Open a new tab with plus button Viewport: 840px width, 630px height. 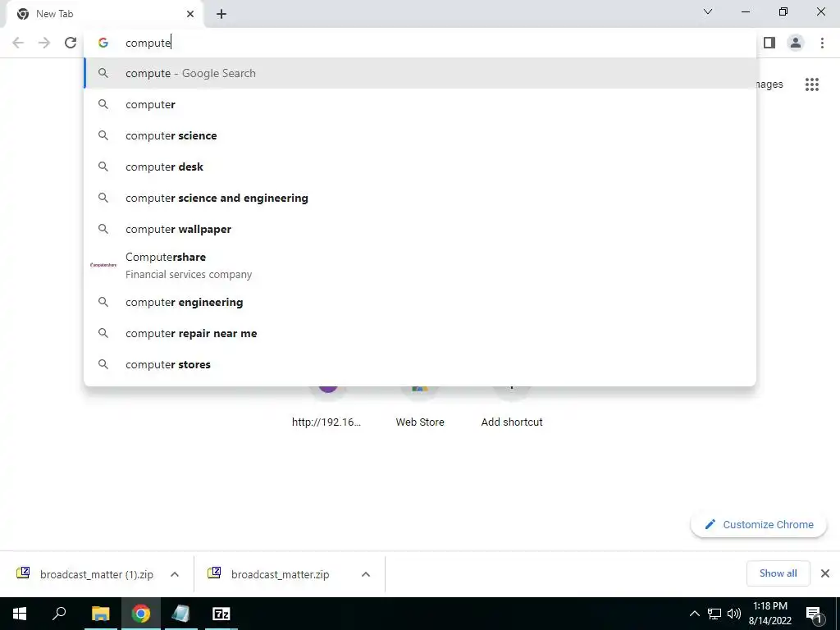pyautogui.click(x=221, y=14)
